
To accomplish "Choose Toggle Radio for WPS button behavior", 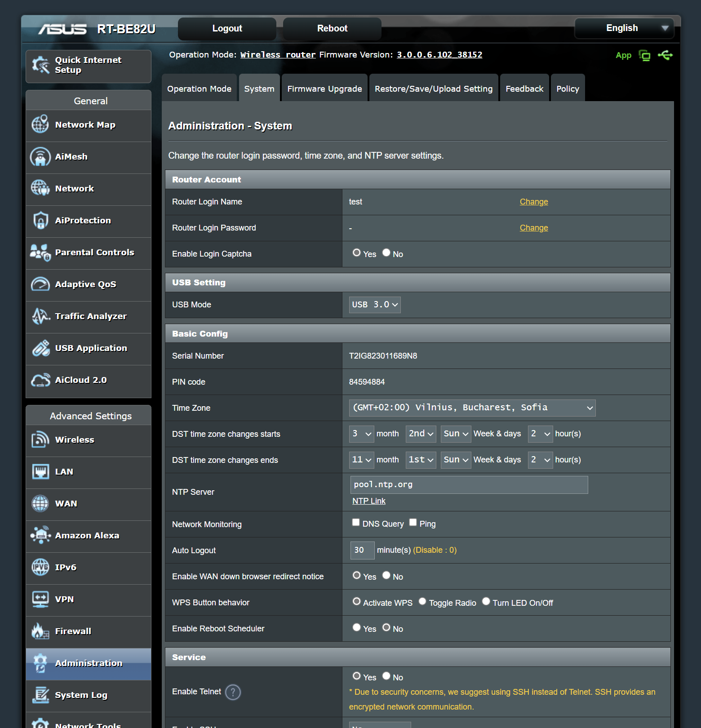I will pos(422,601).
